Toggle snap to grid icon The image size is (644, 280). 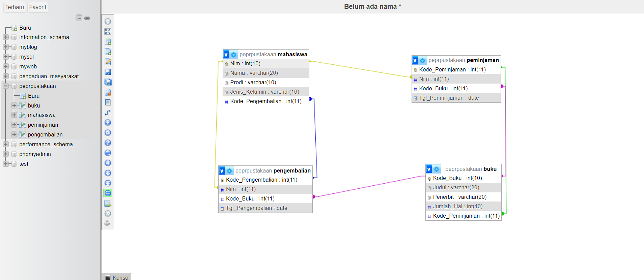(108, 163)
